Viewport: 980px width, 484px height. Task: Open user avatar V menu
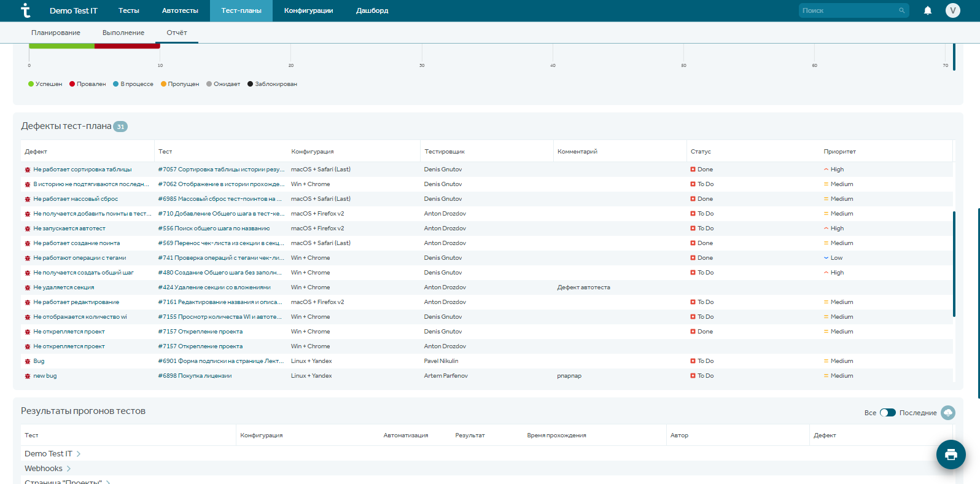[x=953, y=10]
